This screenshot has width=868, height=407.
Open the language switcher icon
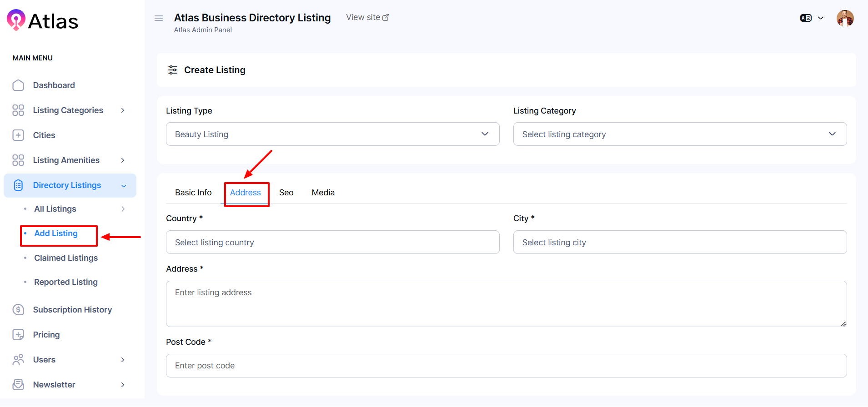(x=806, y=18)
